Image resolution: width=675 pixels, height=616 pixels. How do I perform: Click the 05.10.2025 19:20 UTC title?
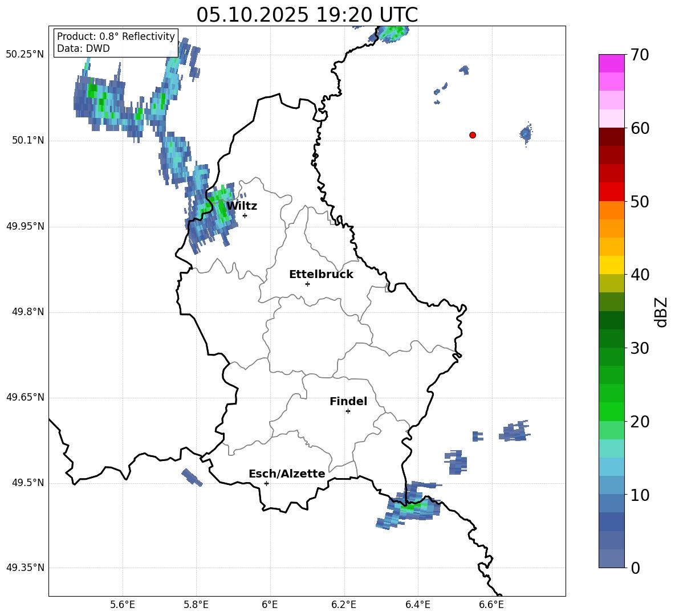pyautogui.click(x=307, y=15)
